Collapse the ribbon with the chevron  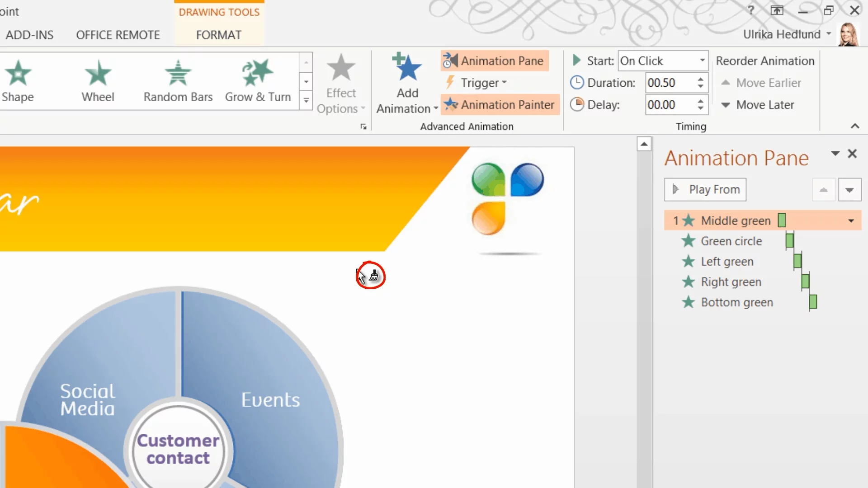point(854,126)
